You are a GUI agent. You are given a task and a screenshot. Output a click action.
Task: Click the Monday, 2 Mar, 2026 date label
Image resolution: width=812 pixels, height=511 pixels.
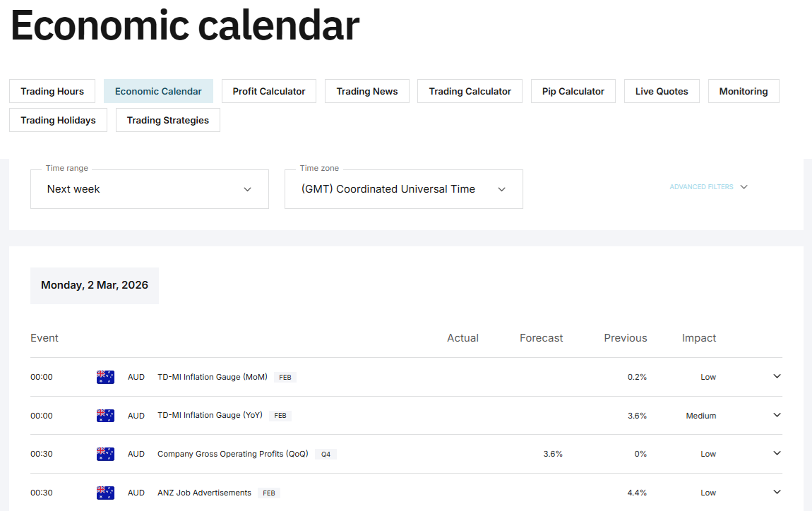tap(94, 285)
